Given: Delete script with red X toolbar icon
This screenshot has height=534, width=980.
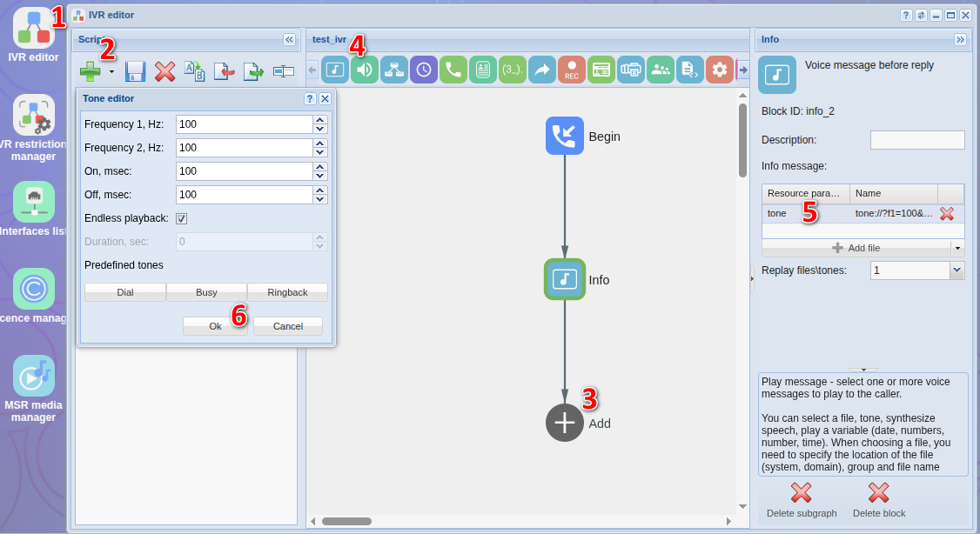Looking at the screenshot, I should click(x=165, y=71).
